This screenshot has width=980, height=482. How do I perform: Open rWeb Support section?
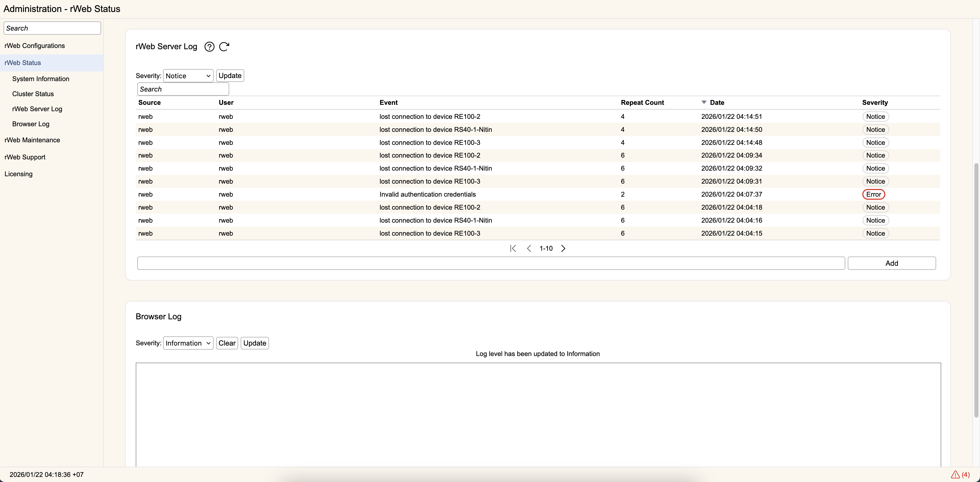pyautogui.click(x=25, y=157)
